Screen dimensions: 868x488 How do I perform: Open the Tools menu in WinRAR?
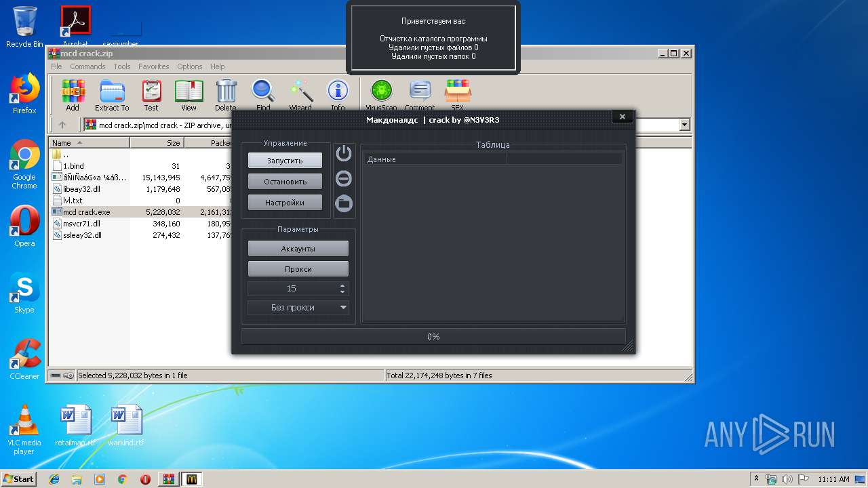click(x=122, y=66)
